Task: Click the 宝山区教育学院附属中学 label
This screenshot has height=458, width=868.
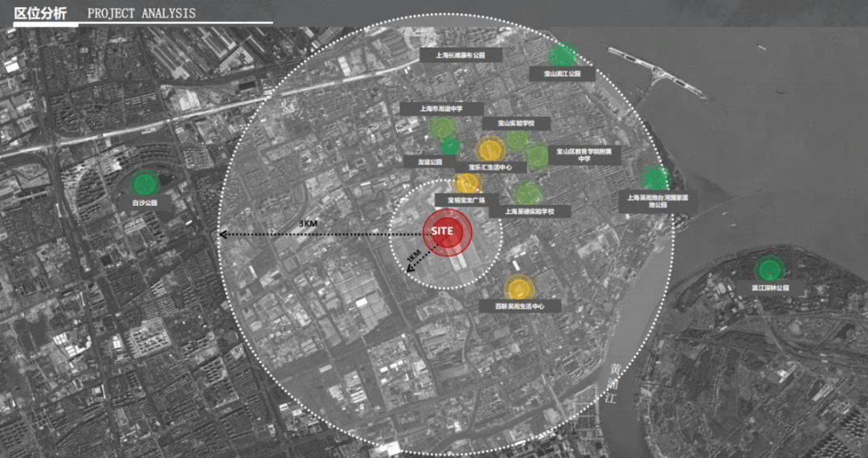Action: click(584, 155)
